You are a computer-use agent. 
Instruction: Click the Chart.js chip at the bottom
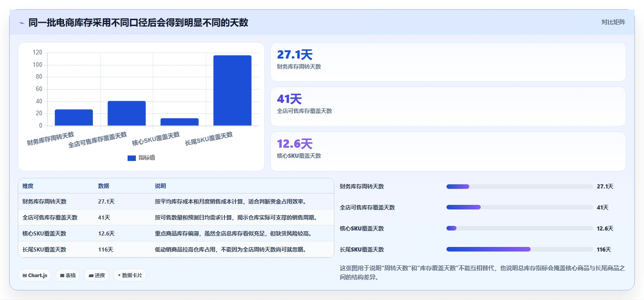35,275
